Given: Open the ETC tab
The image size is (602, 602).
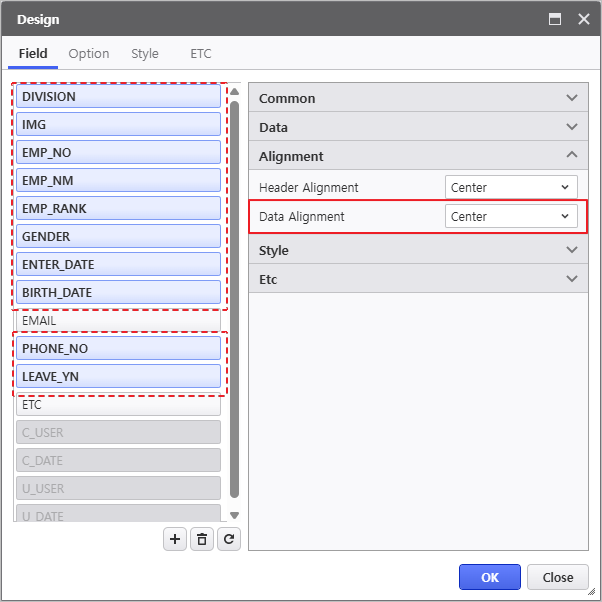Looking at the screenshot, I should pos(201,54).
